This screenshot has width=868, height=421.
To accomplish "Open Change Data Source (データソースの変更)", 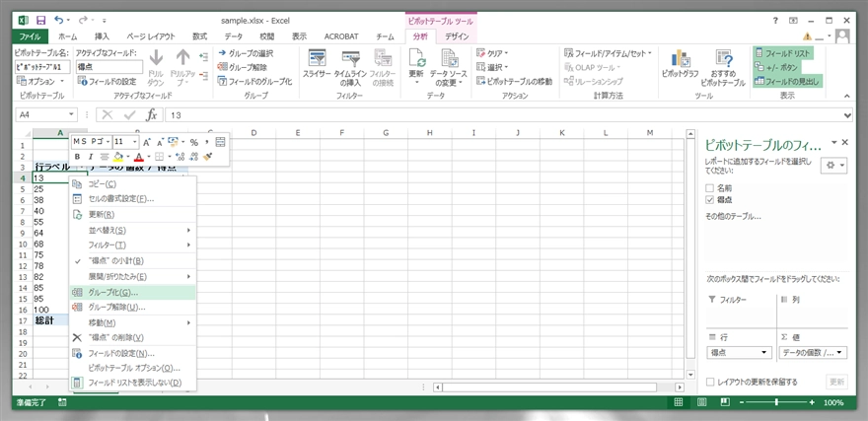I will point(449,69).
